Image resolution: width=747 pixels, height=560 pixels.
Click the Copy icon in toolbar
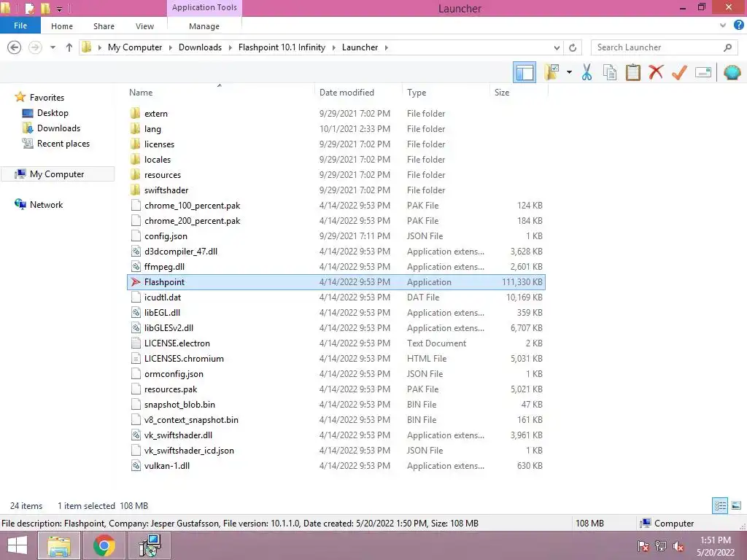pos(609,72)
